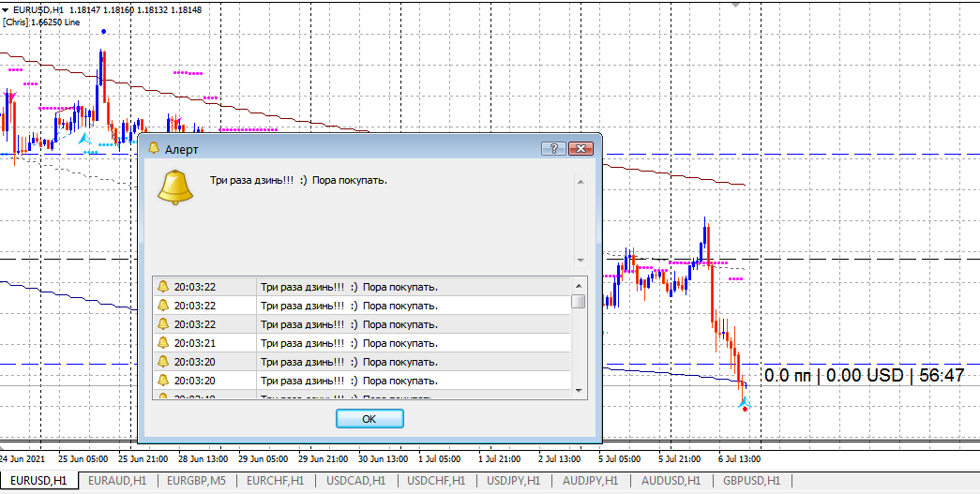Click the alert history list scroll-down arrow
The image size is (980, 494).
(579, 390)
